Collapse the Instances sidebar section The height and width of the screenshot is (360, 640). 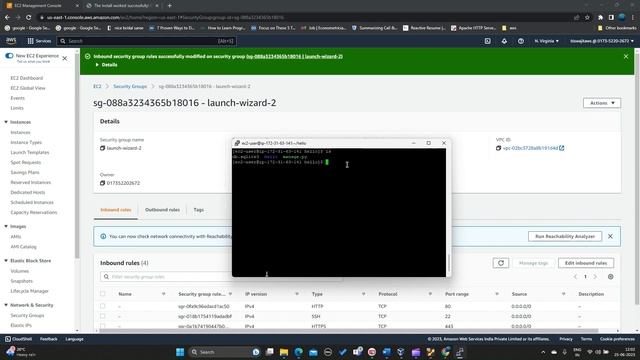click(x=6, y=122)
